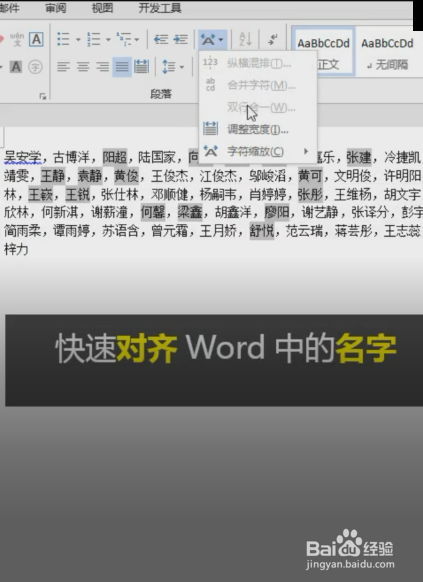Toggle show paragraph marks icon
The image size is (423, 582).
coord(273,39)
